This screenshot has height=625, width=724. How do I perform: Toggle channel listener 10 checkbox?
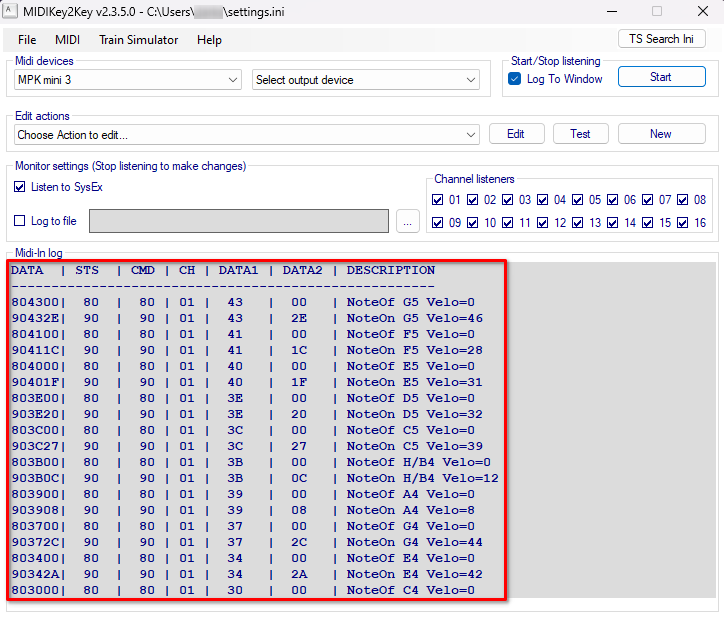pos(472,222)
